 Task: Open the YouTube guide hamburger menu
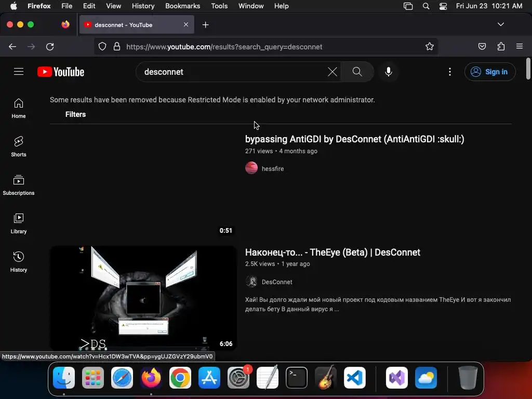pyautogui.click(x=19, y=72)
